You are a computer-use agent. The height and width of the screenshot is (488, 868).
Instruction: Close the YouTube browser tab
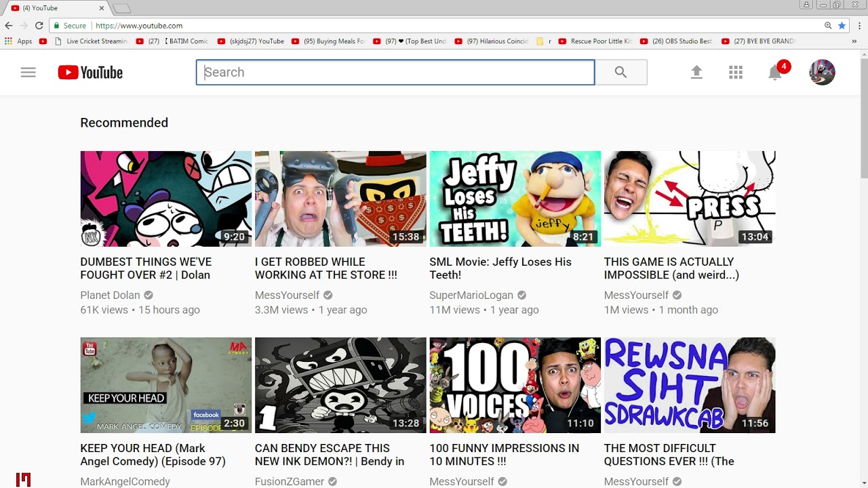click(x=102, y=8)
